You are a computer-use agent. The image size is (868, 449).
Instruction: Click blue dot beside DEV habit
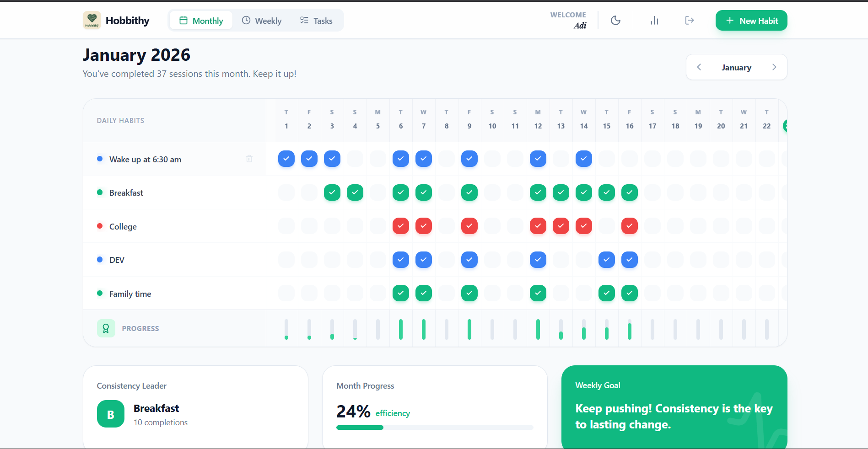click(100, 260)
